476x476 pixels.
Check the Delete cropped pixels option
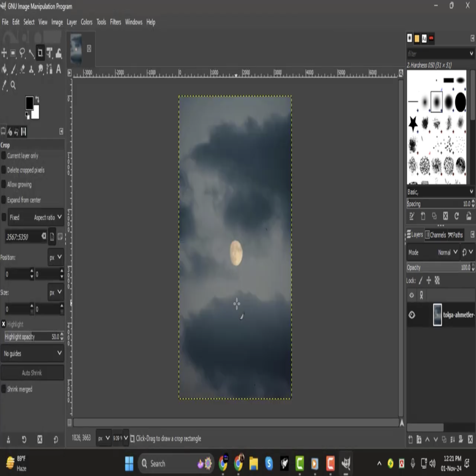pos(4,170)
